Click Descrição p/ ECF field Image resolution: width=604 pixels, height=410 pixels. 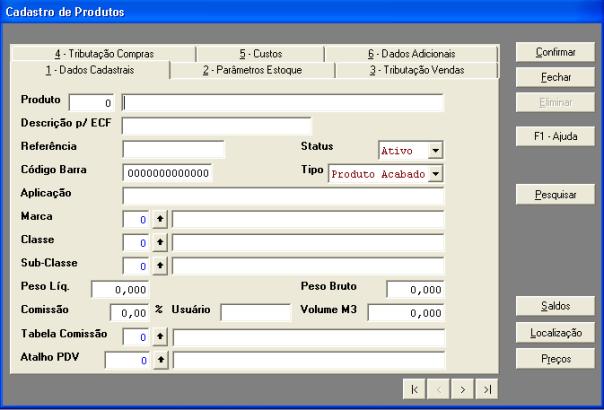coord(216,126)
